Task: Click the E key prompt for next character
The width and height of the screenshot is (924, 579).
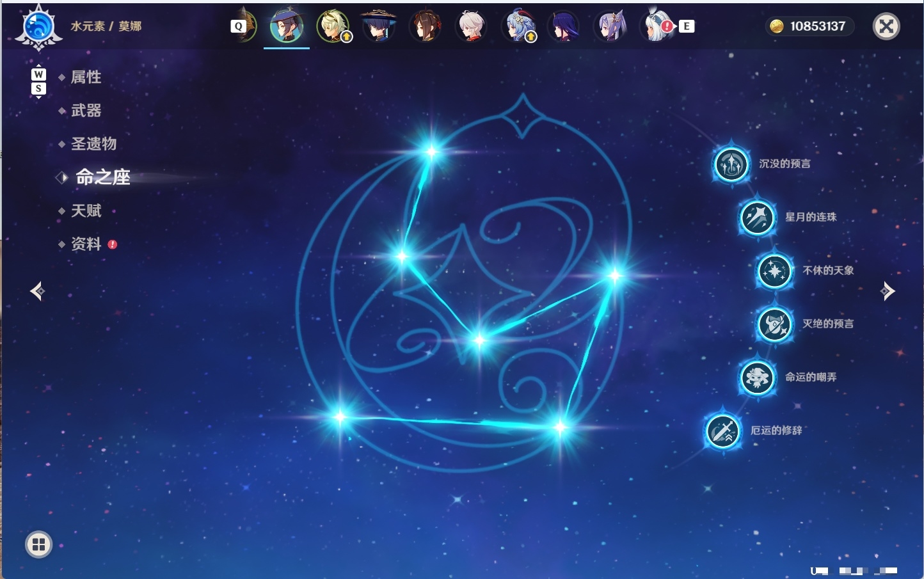Action: tap(687, 26)
